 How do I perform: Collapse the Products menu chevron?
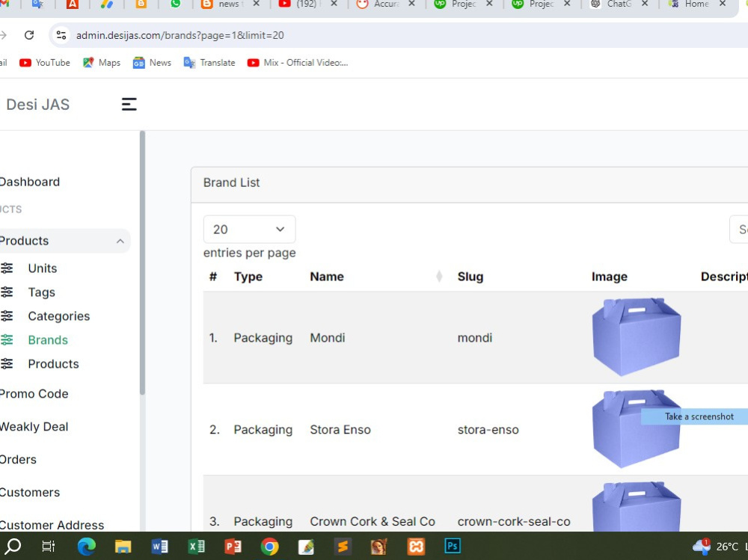(x=120, y=241)
